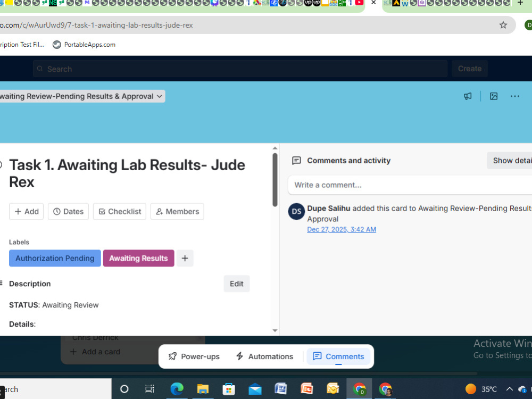532x399 pixels.
Task: Add another label with the plus button
Action: [x=185, y=258]
